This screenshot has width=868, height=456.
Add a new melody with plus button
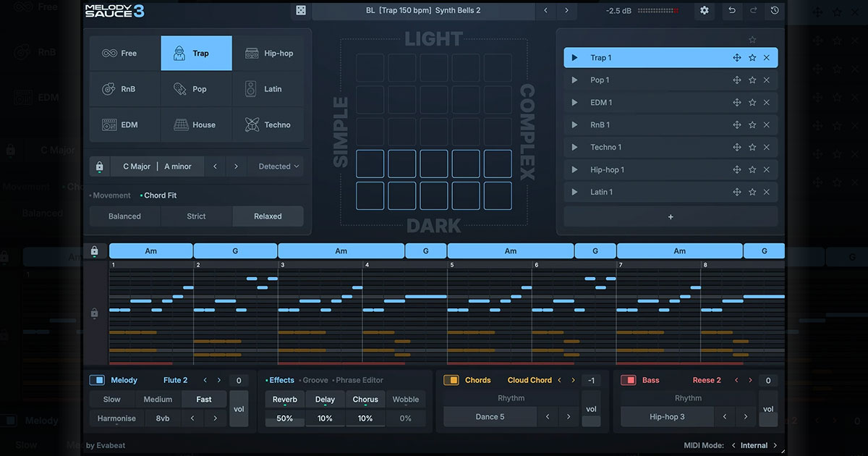tap(671, 216)
